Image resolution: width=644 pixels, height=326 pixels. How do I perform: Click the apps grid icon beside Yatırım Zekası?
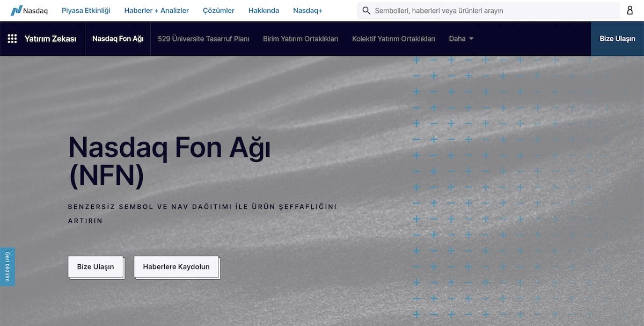click(x=12, y=38)
